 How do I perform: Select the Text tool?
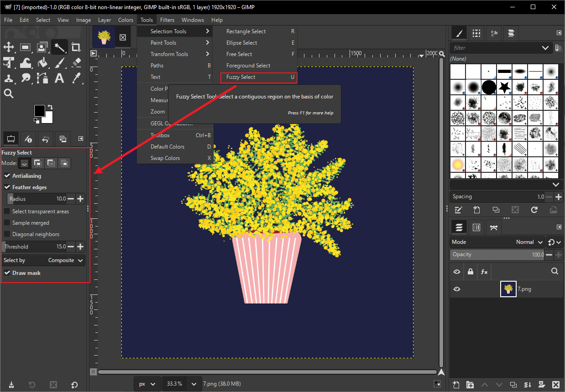coord(58,78)
